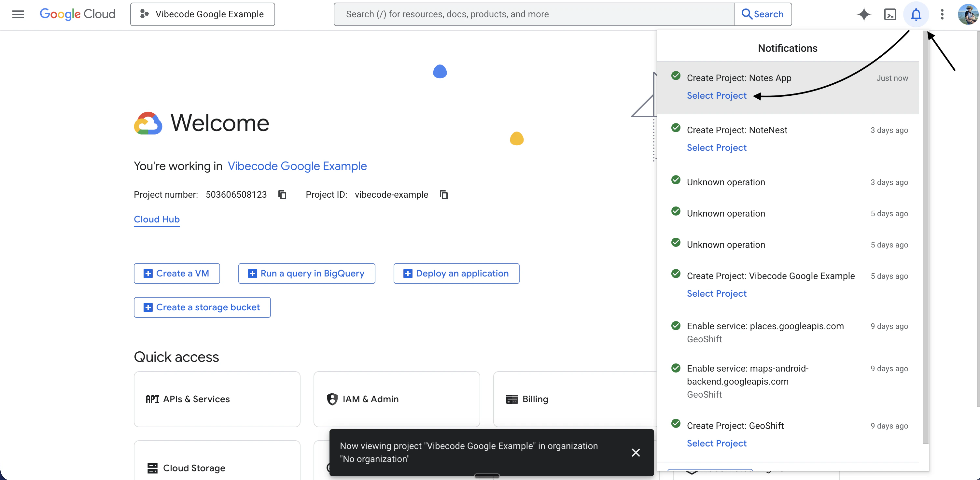The height and width of the screenshot is (480, 980).
Task: Click the Deploy an application button
Action: (456, 273)
